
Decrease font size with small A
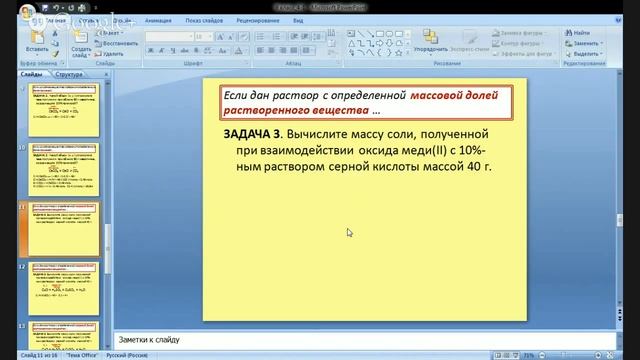point(231,37)
